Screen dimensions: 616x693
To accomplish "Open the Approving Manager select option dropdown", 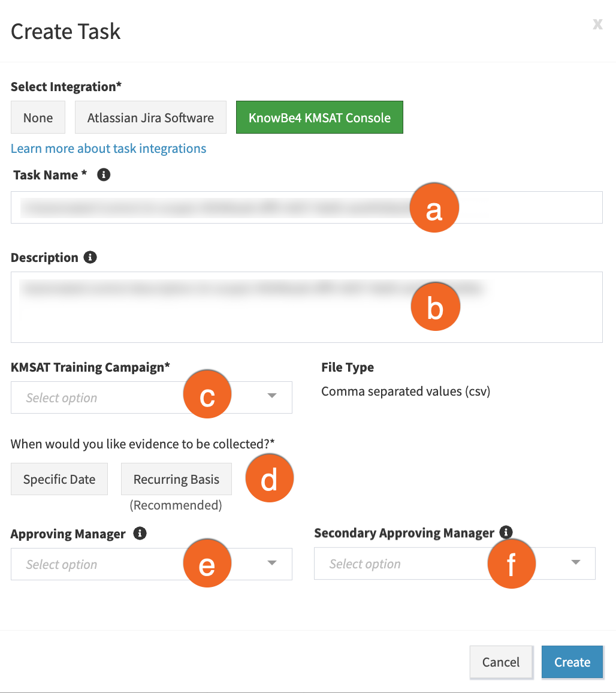I will click(271, 564).
